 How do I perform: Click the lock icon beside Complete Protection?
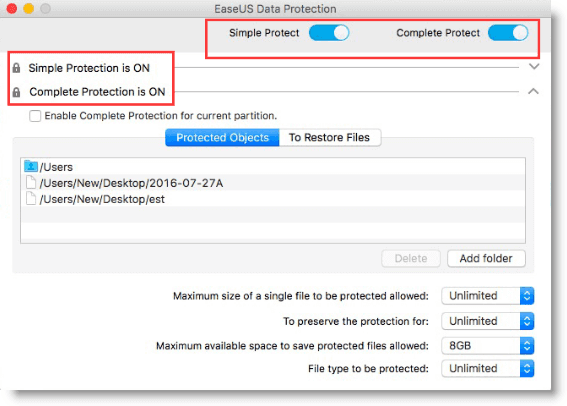(x=16, y=92)
